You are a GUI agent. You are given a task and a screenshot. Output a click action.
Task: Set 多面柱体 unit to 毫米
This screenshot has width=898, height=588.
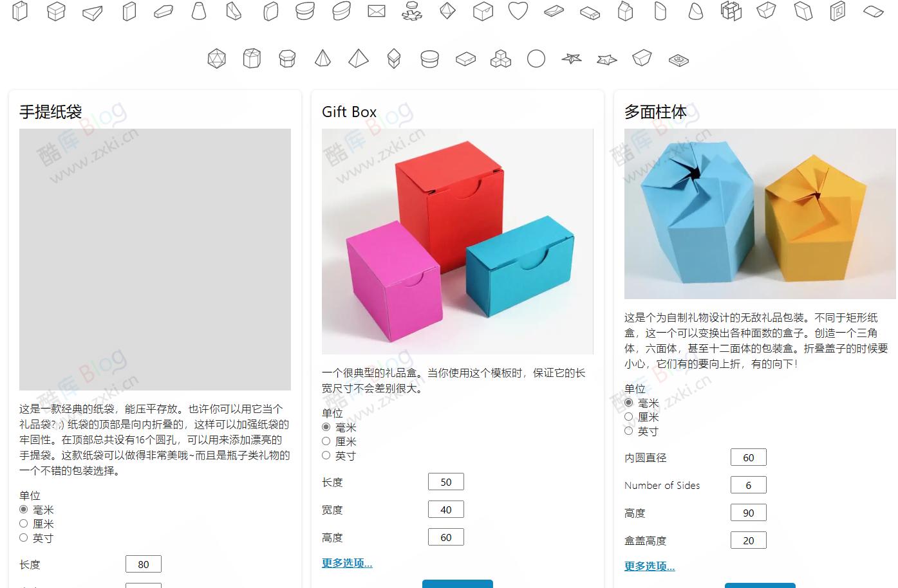tap(629, 403)
